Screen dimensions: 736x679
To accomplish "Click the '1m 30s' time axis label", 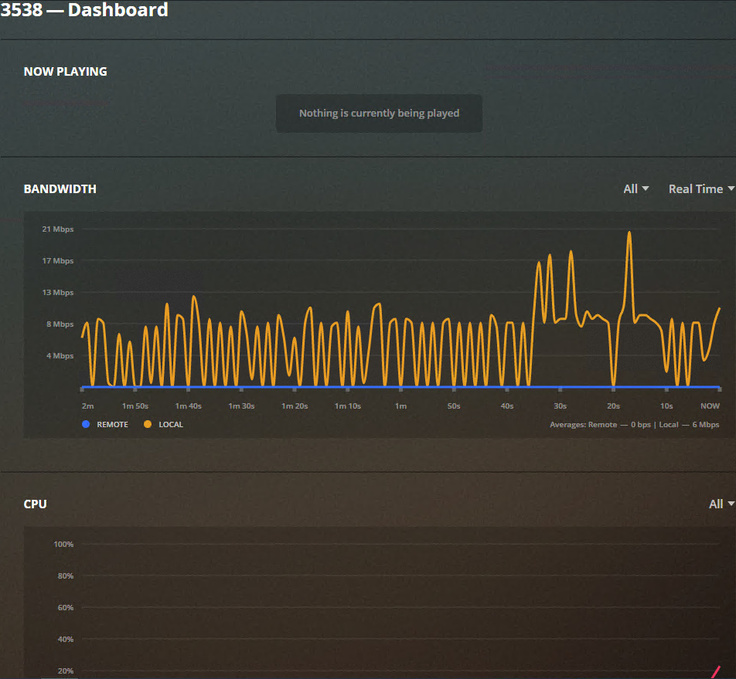I will pyautogui.click(x=241, y=406).
